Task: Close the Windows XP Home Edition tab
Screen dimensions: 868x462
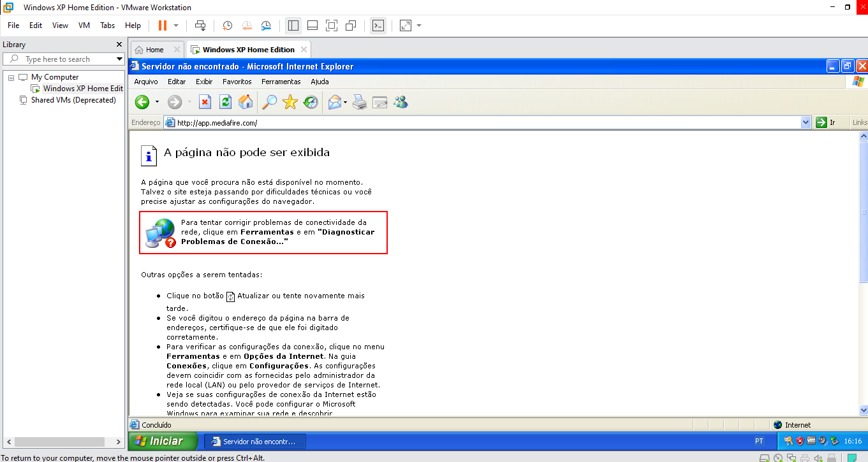Action: [304, 50]
